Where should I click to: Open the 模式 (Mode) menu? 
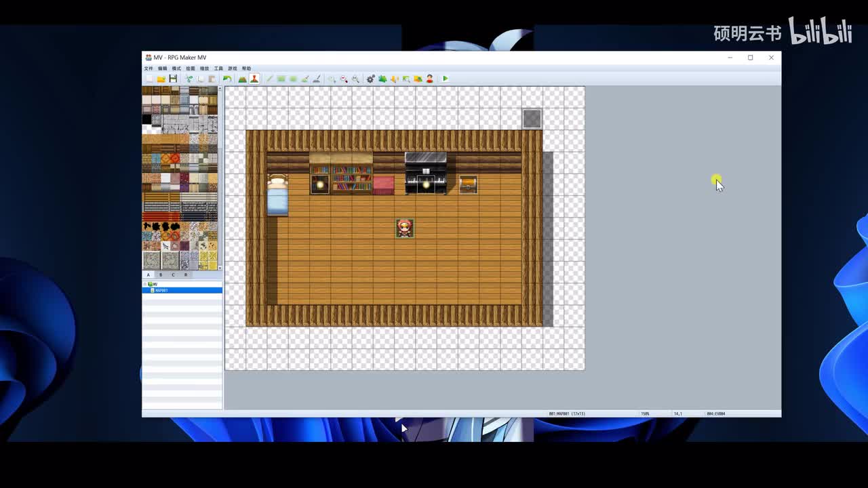click(176, 68)
